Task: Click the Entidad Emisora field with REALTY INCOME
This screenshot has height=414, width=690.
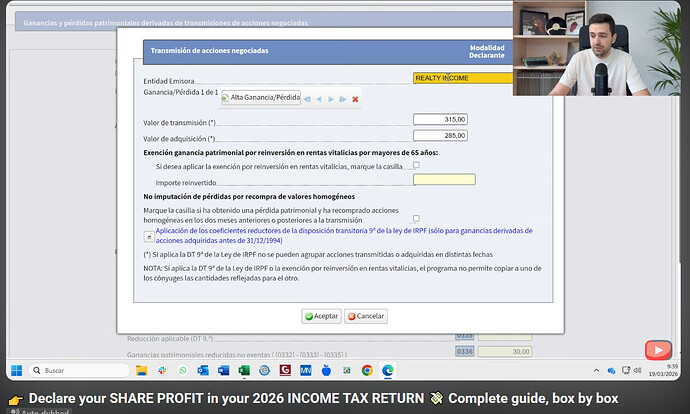Action: click(463, 78)
